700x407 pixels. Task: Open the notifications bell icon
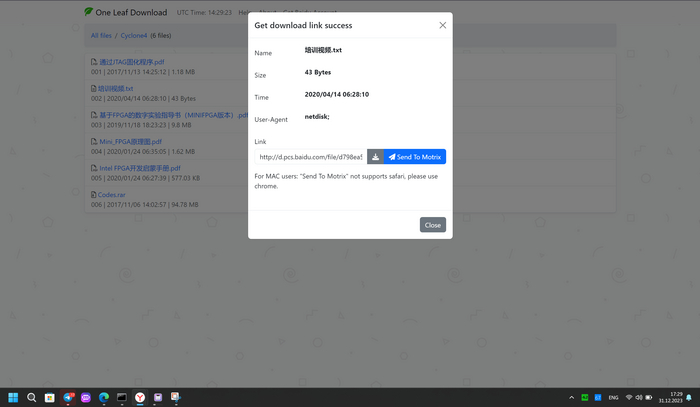pos(689,397)
